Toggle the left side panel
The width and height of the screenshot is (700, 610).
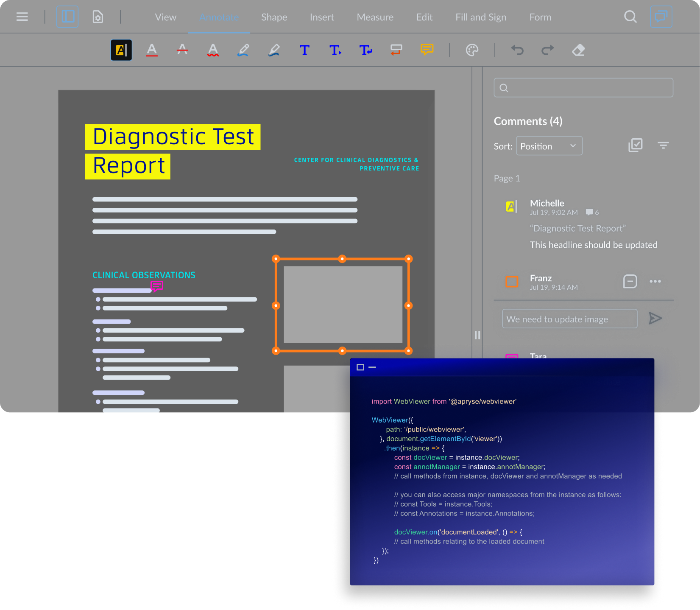(x=68, y=17)
